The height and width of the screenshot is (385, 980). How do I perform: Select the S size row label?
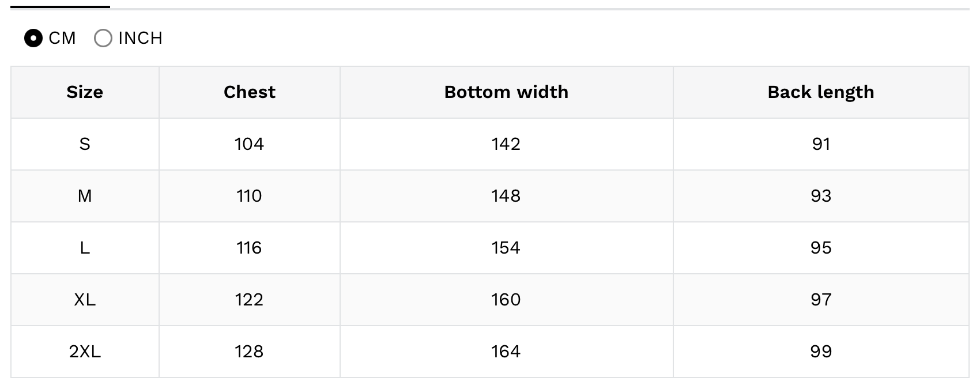point(85,144)
